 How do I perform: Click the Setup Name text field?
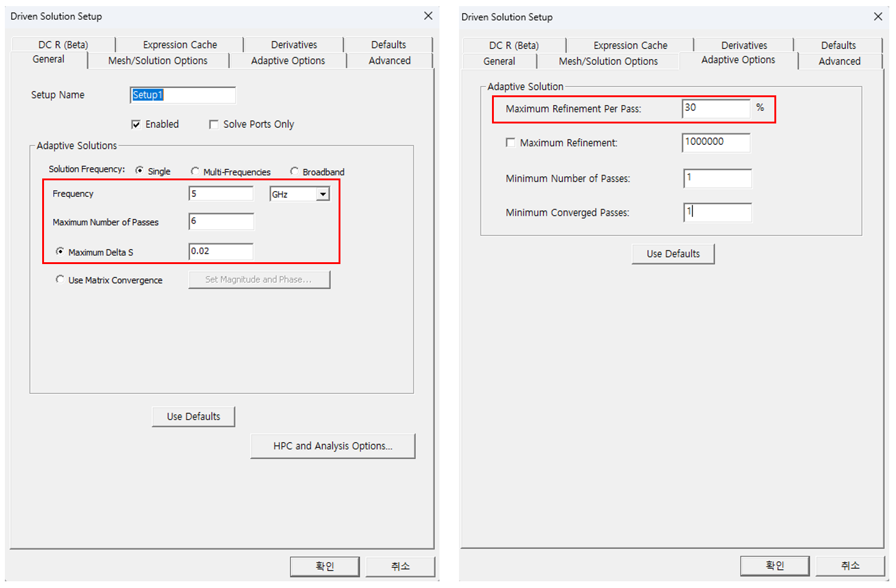tap(183, 95)
